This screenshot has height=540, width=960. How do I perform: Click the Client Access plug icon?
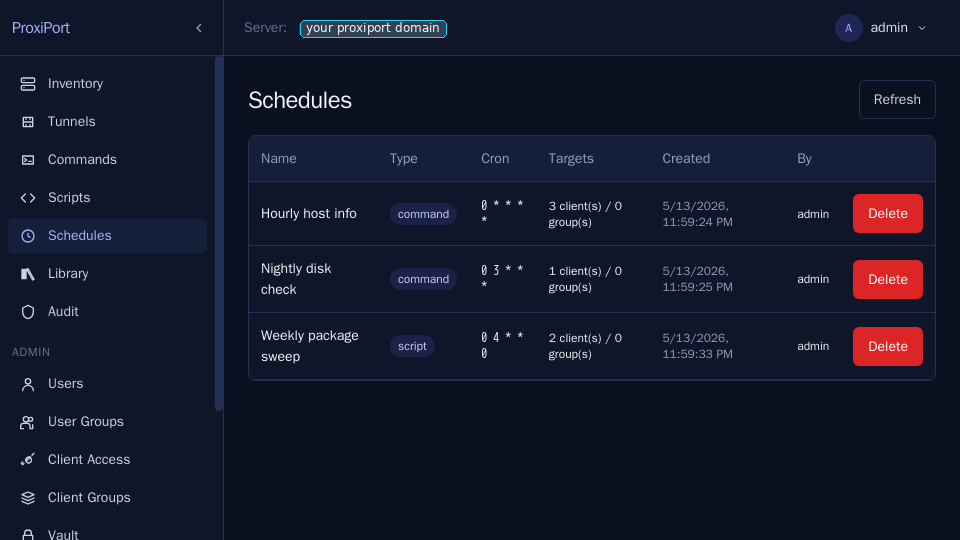pos(28,460)
